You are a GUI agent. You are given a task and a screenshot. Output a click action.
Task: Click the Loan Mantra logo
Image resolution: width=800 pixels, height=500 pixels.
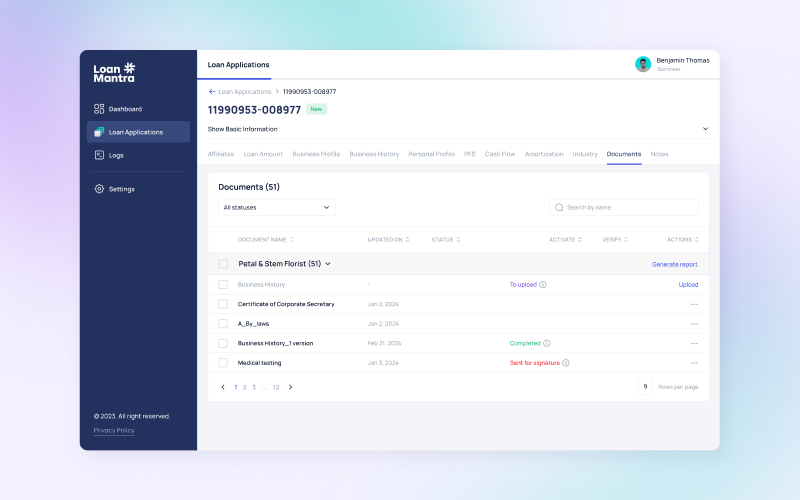pos(114,73)
